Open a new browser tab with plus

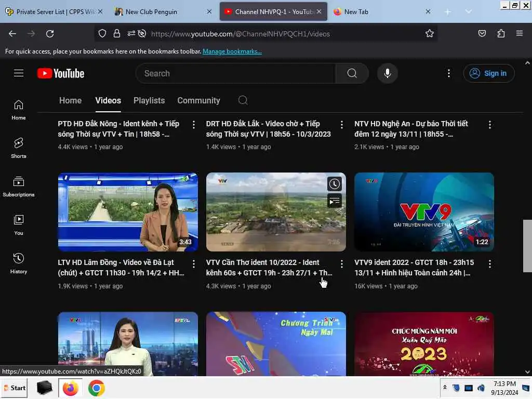[x=447, y=12]
